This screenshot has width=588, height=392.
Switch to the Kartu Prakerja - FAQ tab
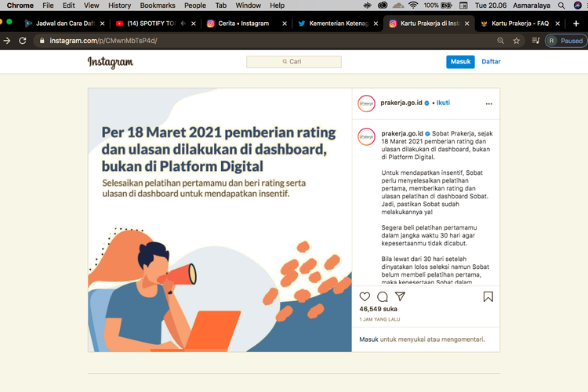(x=519, y=24)
